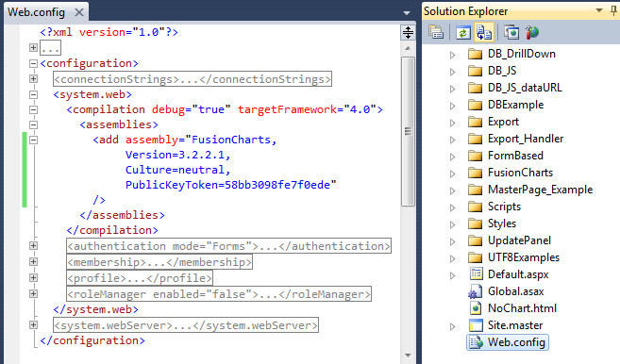This screenshot has width=620, height=364.
Task: Collapse the configuration element outline box
Action: 34,63
